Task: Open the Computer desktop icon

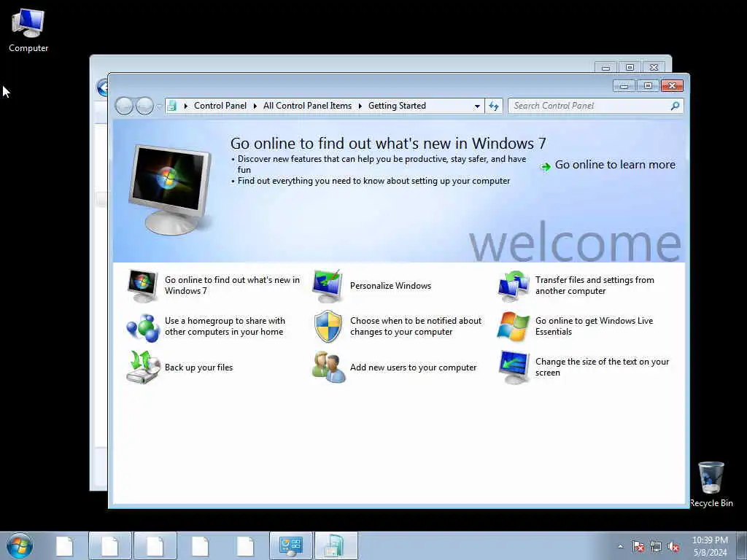Action: tap(28, 31)
